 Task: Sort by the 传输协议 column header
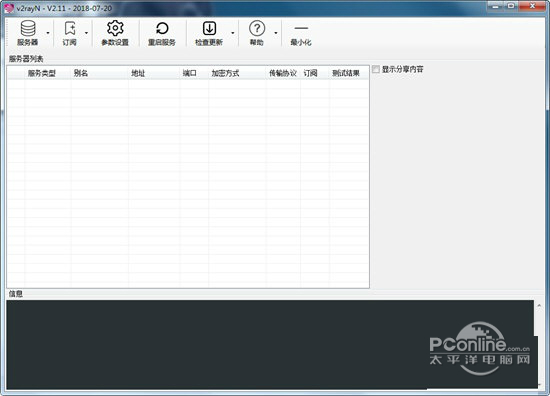coord(283,73)
